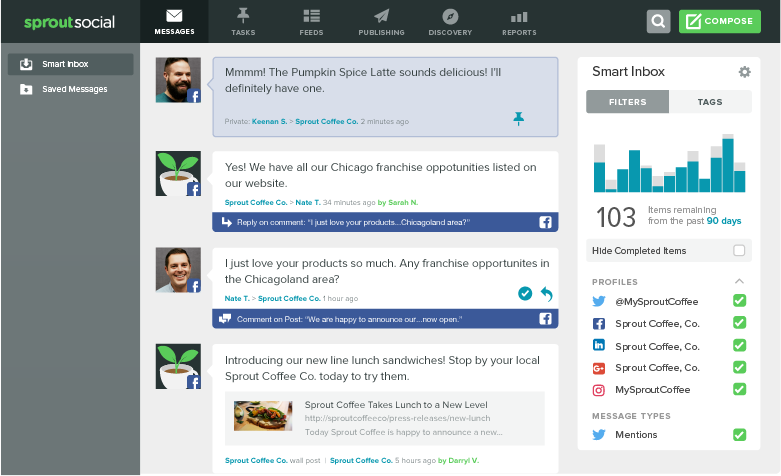Click Sprout Coffee avatar on Chicago franchise reply
Viewport: 781px width, 476px height.
[178, 174]
